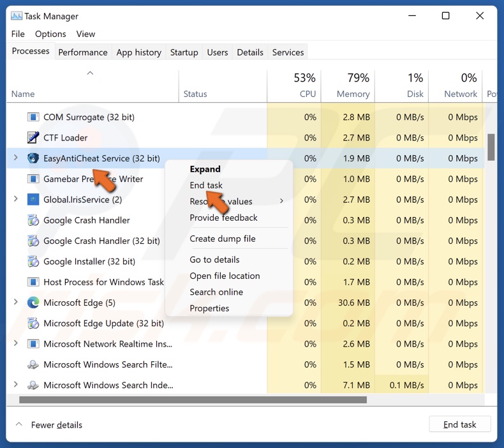Viewport: 504px width, 448px height.
Task: Click the CTF Loader pen icon
Action: (33, 137)
